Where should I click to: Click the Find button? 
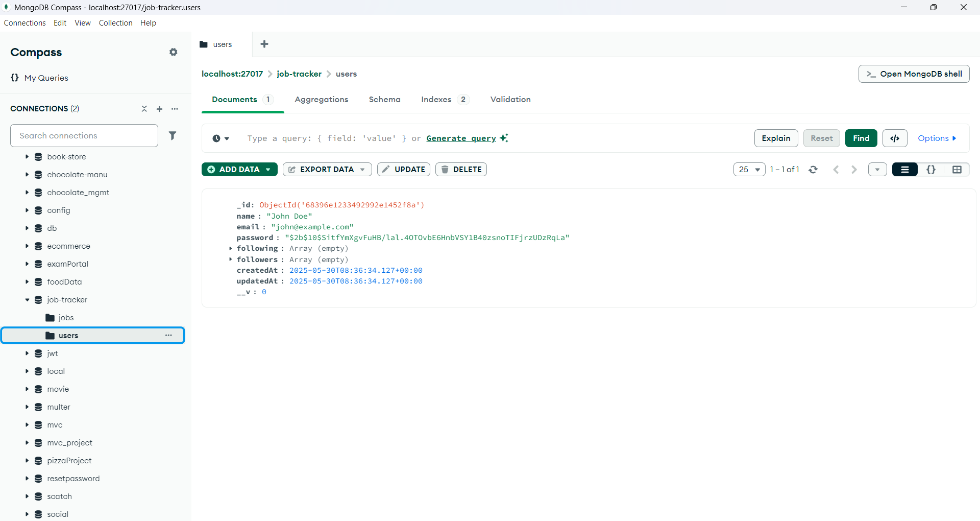click(861, 138)
